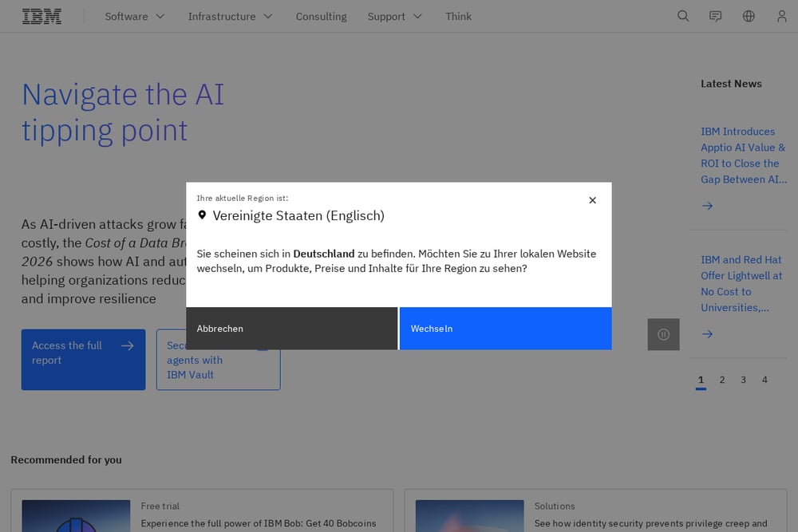Expand the Software menu chevron
This screenshot has height=532, width=798.
[x=160, y=16]
